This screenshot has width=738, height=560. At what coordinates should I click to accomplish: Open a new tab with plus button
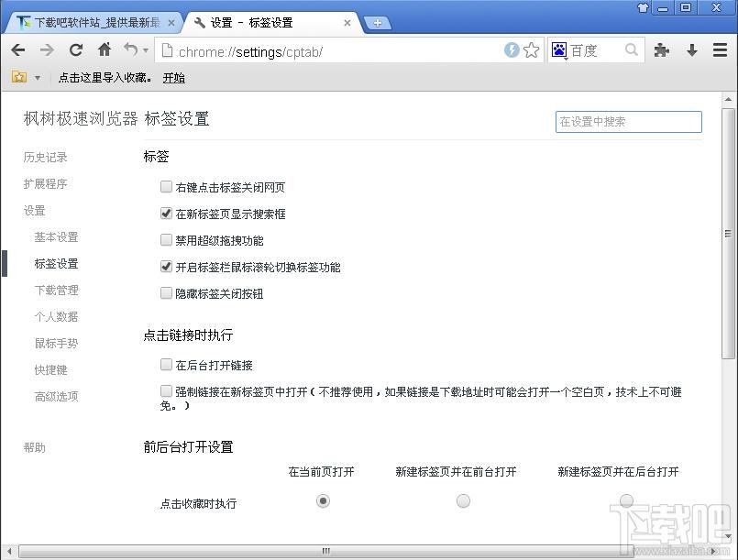[378, 23]
